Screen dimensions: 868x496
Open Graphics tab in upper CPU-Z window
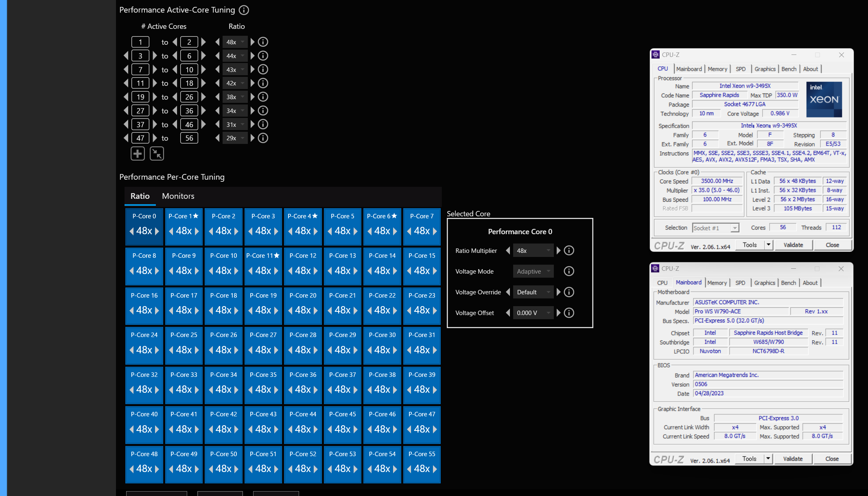click(765, 69)
